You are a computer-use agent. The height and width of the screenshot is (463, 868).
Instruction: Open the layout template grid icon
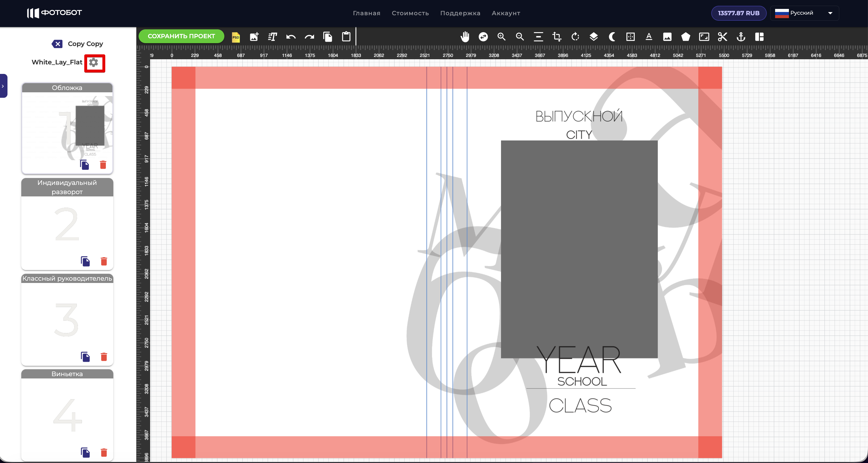[760, 37]
